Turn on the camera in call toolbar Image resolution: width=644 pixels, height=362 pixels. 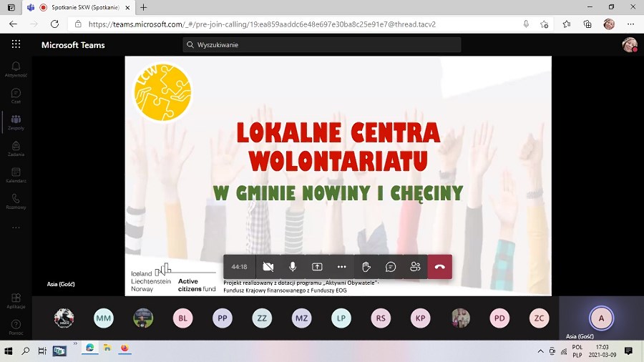(268, 267)
